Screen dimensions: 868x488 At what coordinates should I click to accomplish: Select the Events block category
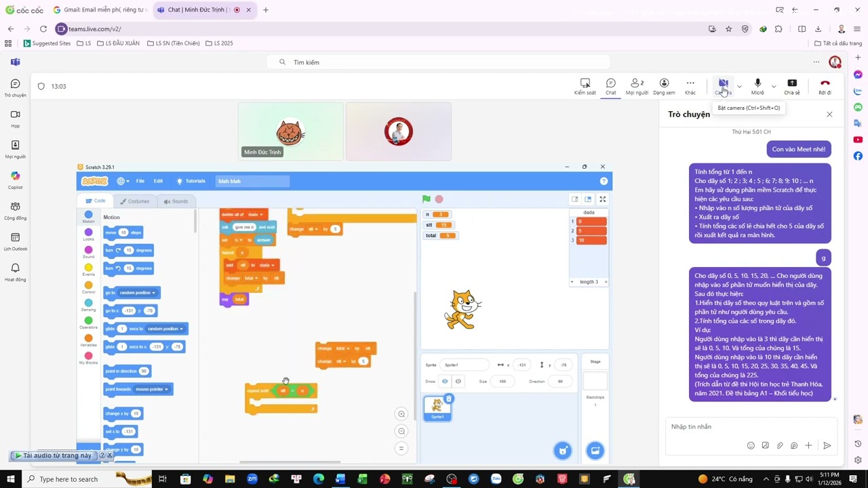pos(88,270)
